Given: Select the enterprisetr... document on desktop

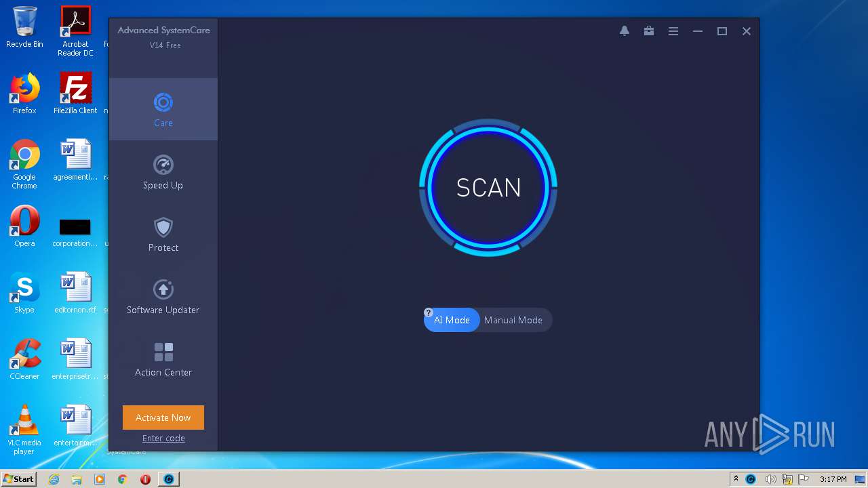Looking at the screenshot, I should pos(75,359).
